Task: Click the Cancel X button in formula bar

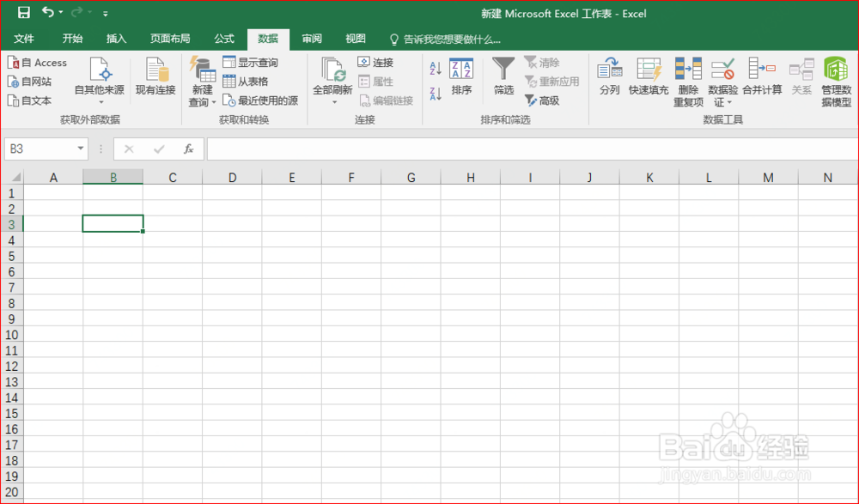Action: (x=129, y=149)
